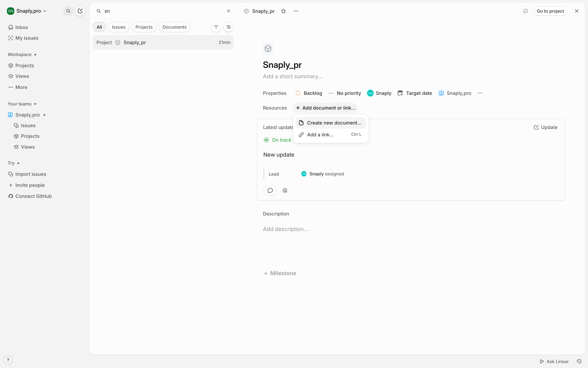The image size is (588, 368).
Task: Open the help question mark button
Action: pos(8,360)
